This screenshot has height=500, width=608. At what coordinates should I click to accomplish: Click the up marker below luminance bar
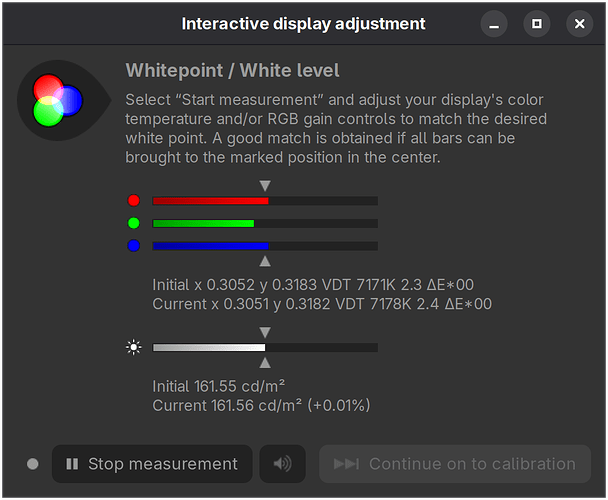pyautogui.click(x=265, y=363)
